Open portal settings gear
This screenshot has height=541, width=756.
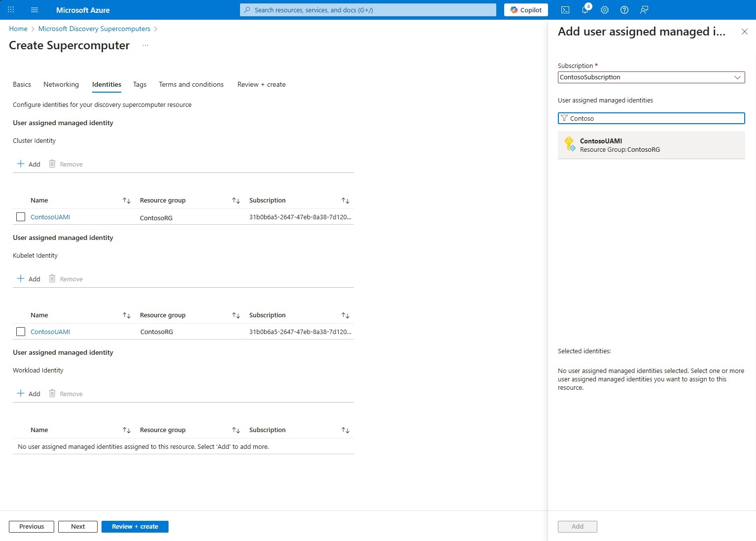605,10
